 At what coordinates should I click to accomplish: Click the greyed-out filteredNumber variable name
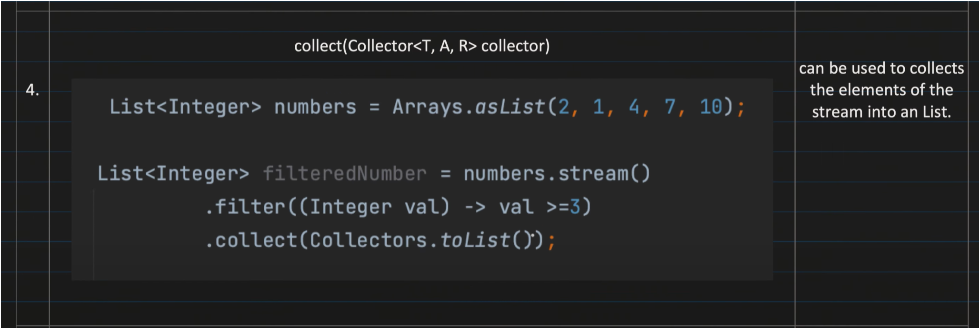345,174
